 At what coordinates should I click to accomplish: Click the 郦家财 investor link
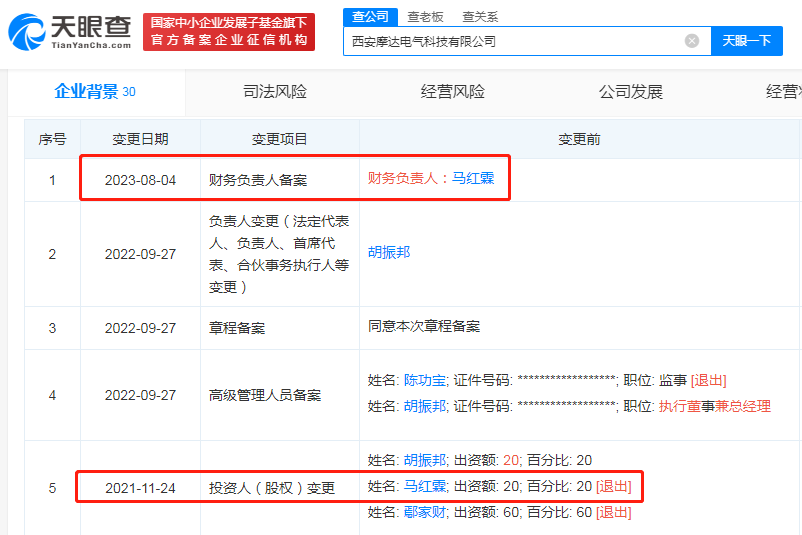point(424,513)
